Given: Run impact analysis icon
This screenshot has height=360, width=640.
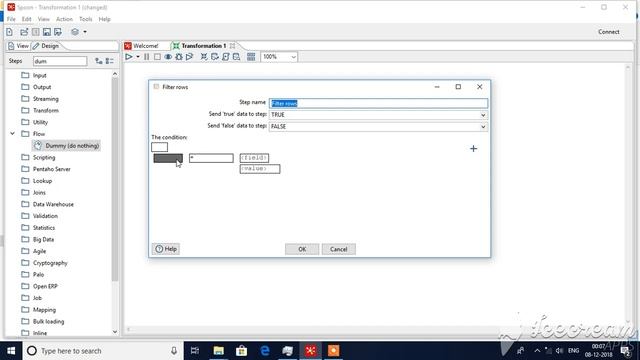Looking at the screenshot, I should click(x=215, y=57).
